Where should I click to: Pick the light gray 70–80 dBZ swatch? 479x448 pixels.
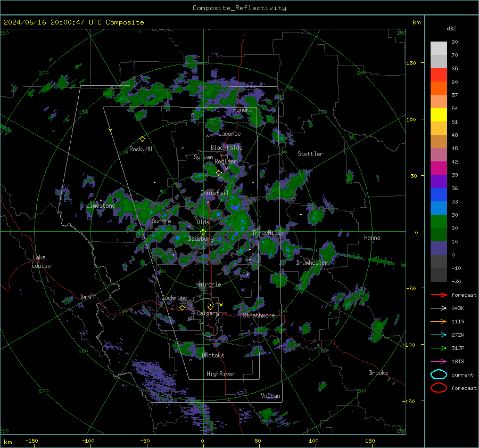click(x=439, y=48)
